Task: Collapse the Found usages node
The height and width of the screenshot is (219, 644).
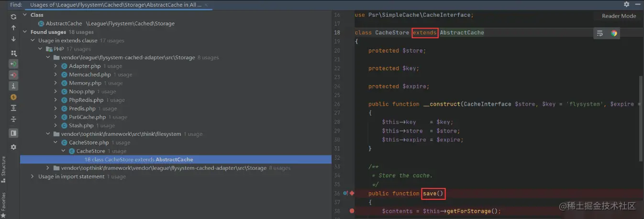Action: pyautogui.click(x=25, y=32)
